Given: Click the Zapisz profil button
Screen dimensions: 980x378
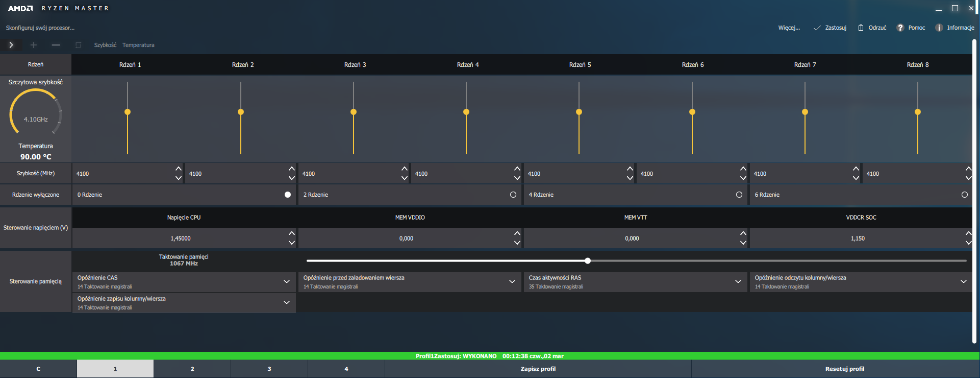Looking at the screenshot, I should pos(538,369).
